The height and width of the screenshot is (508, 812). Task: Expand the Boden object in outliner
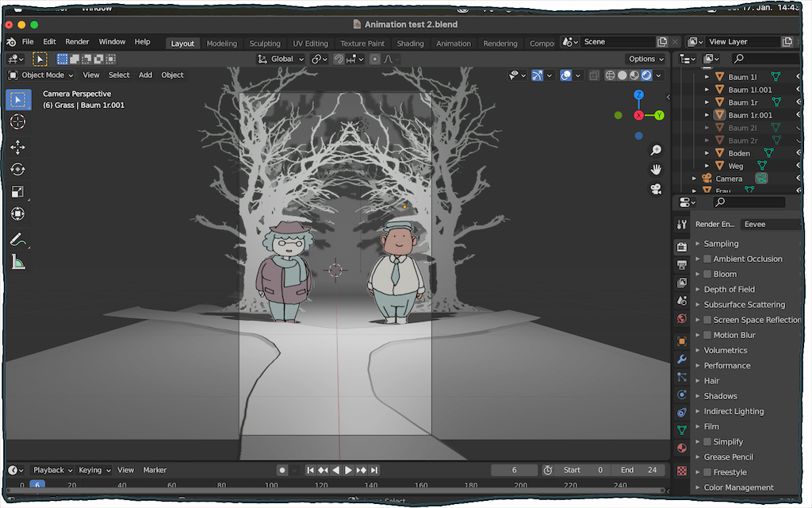[x=707, y=153]
